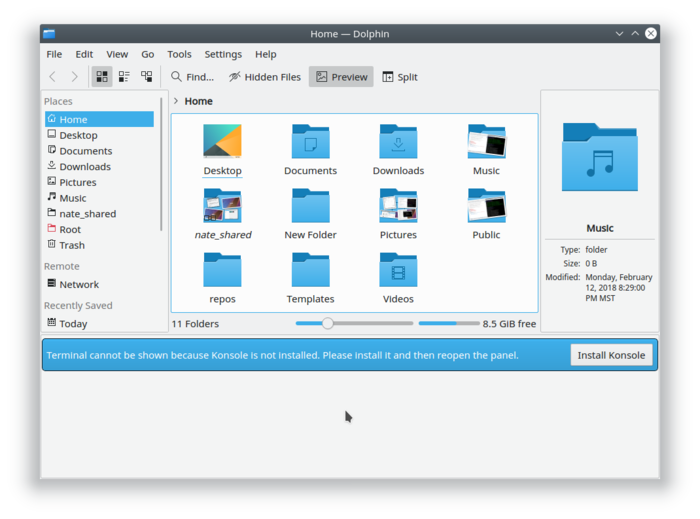Go forward with the right arrow

pyautogui.click(x=74, y=77)
